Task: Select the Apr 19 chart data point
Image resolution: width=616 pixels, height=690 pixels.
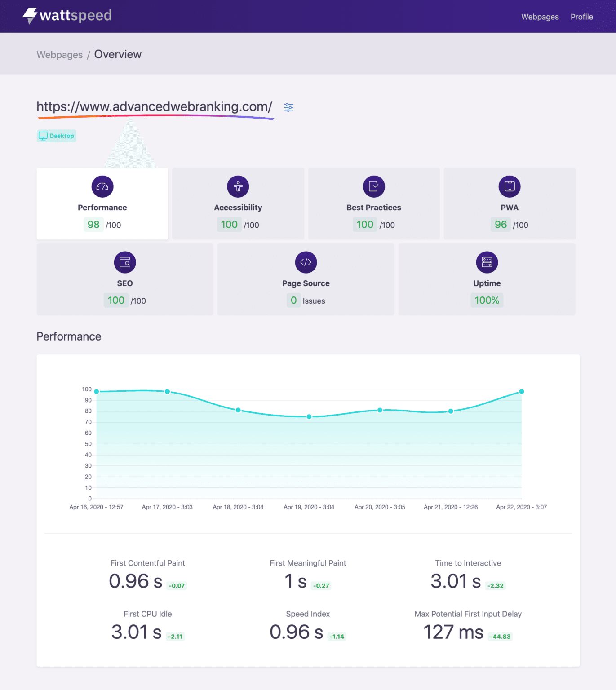Action: tap(309, 417)
